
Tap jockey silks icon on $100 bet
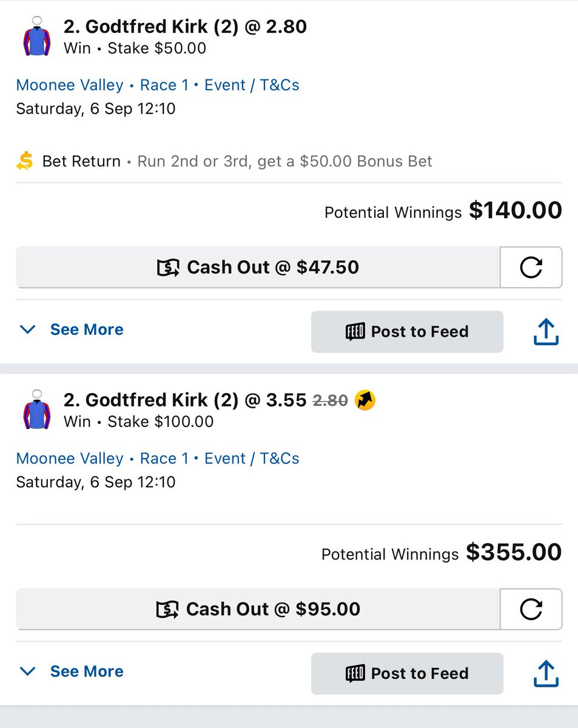click(x=37, y=411)
